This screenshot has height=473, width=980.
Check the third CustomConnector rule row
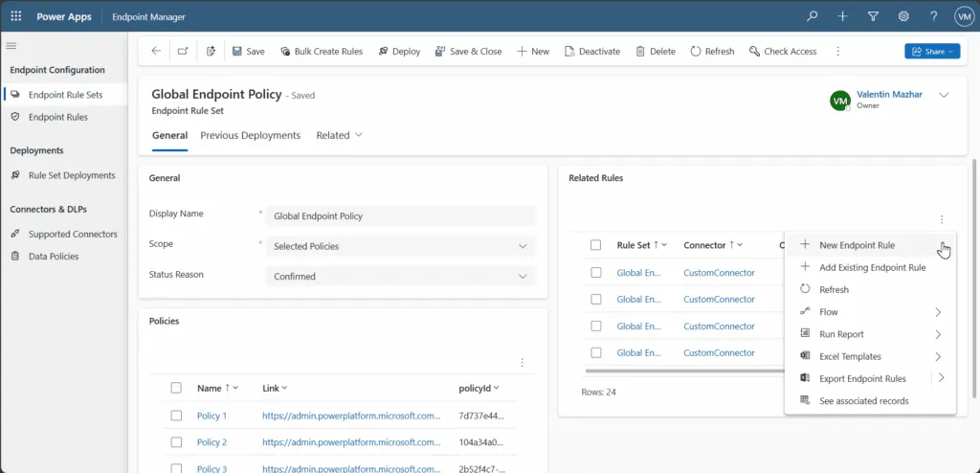[x=595, y=326]
